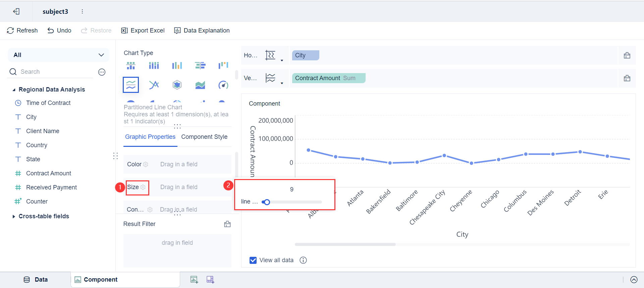Click the add component icon in bottom bar
This screenshot has width=644, height=288.
[x=194, y=280]
